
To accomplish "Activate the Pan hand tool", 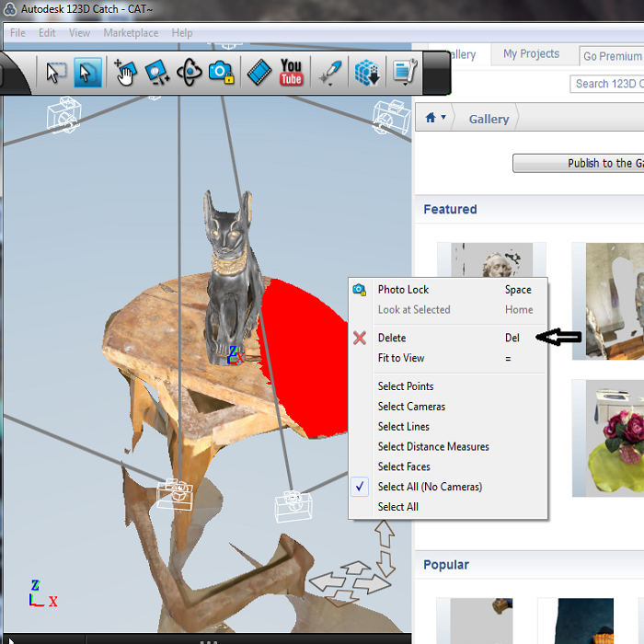I will (x=125, y=73).
